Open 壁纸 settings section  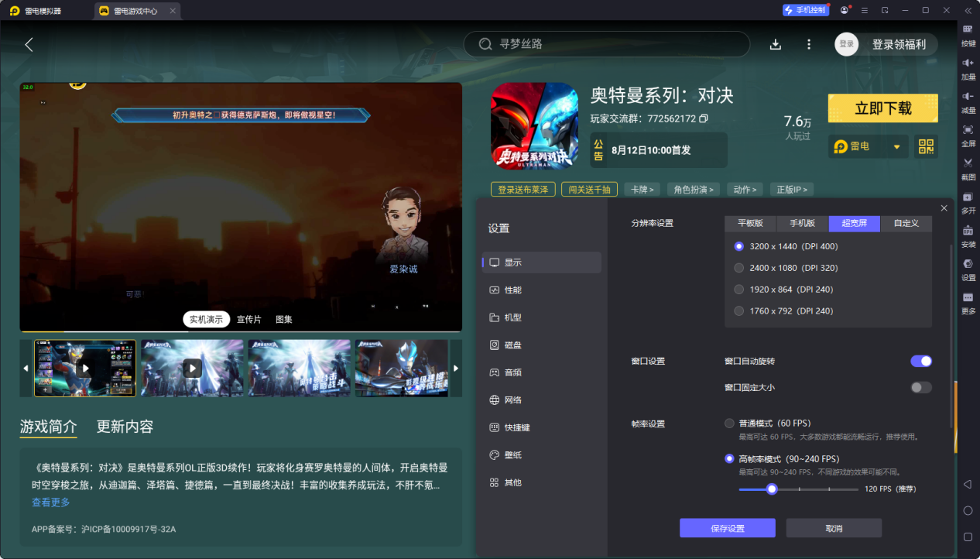tap(541, 455)
